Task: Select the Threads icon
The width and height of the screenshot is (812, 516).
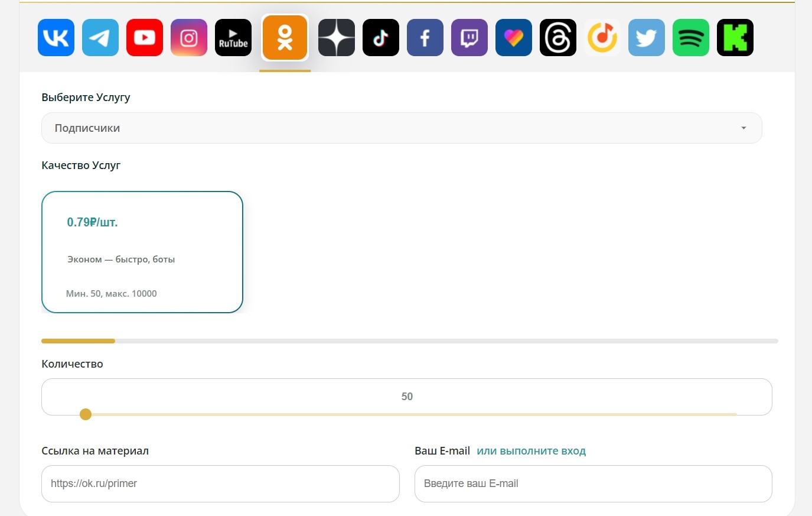Action: pyautogui.click(x=558, y=38)
